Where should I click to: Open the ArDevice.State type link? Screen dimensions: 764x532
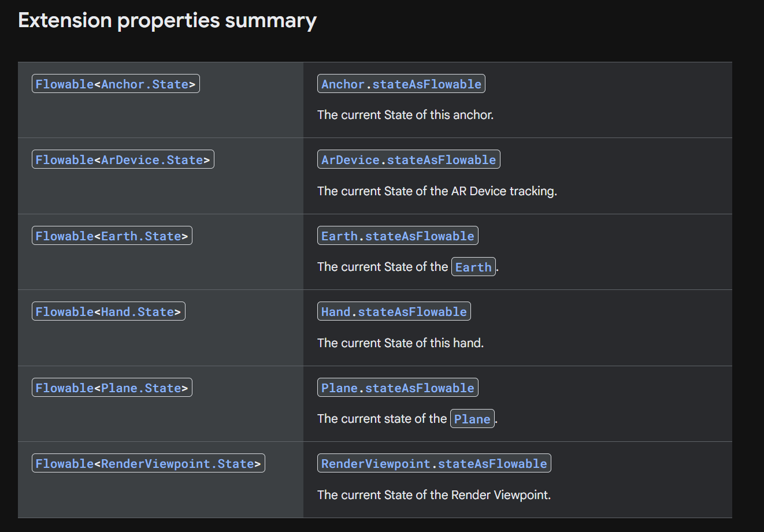coord(152,160)
